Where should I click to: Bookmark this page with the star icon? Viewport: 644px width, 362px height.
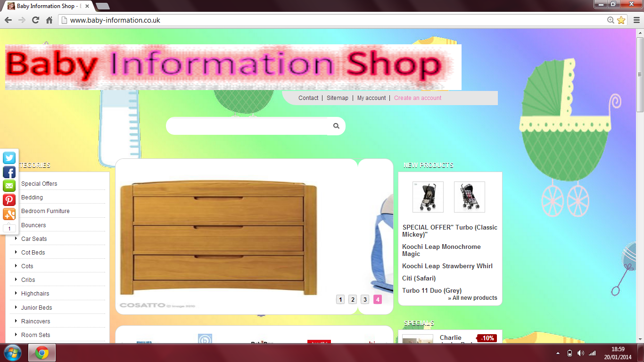click(621, 20)
